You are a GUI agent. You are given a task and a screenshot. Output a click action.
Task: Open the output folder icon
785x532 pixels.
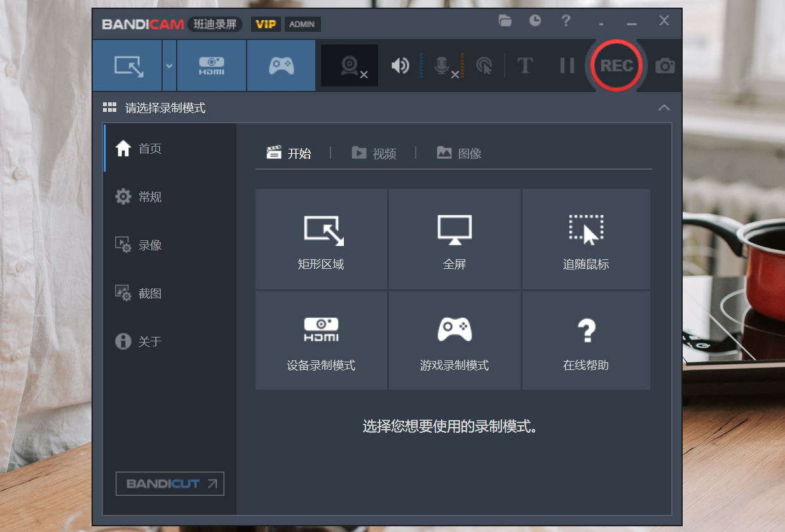coord(505,20)
